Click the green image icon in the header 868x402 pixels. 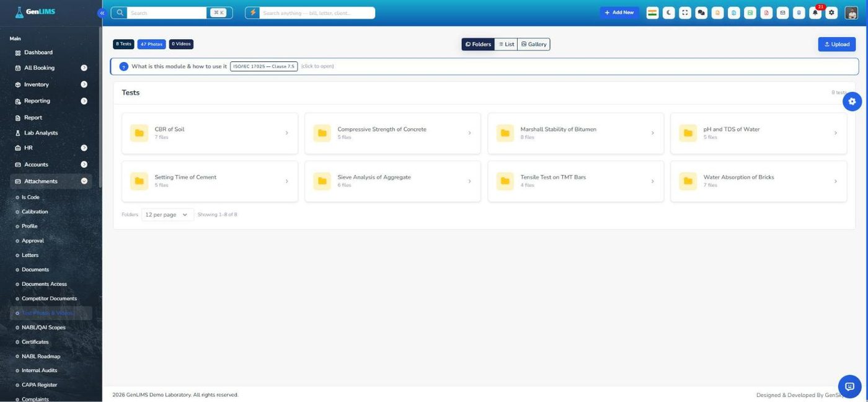point(750,12)
